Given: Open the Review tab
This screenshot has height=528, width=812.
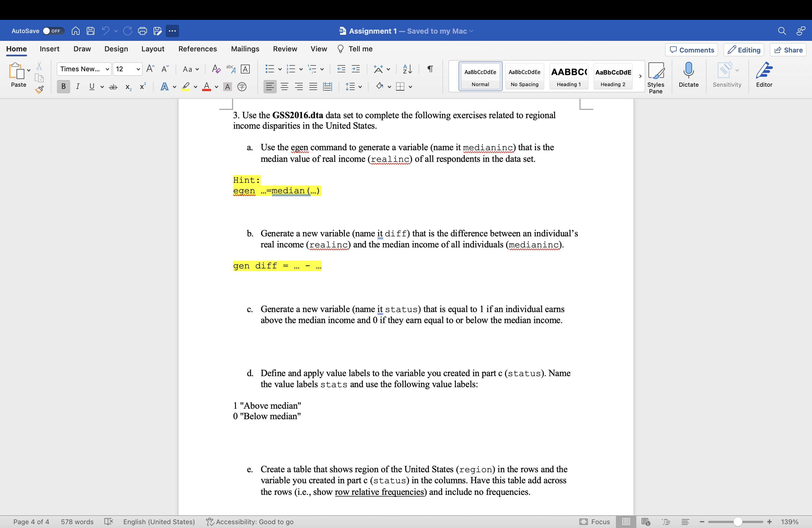Looking at the screenshot, I should pos(285,49).
